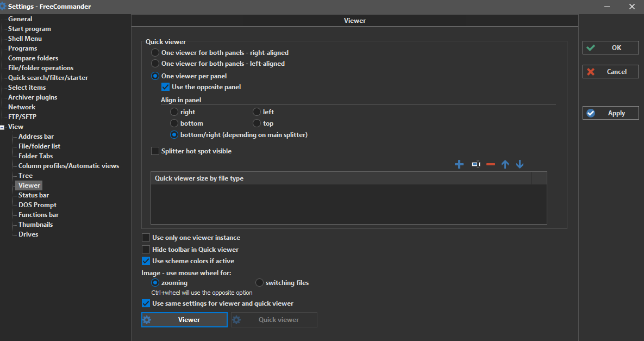The height and width of the screenshot is (341, 644).
Task: Select the Viewer tree item
Action: [29, 185]
